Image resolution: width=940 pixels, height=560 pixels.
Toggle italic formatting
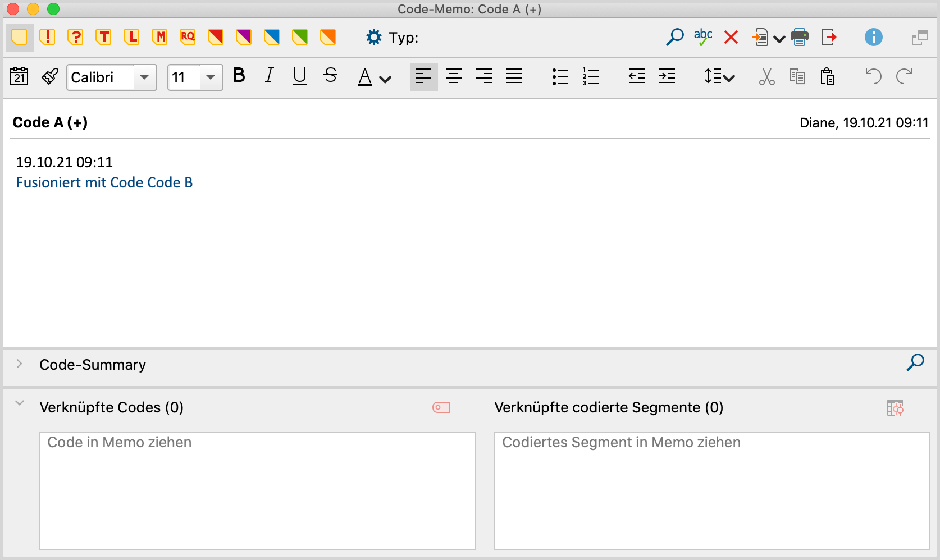pos(270,75)
